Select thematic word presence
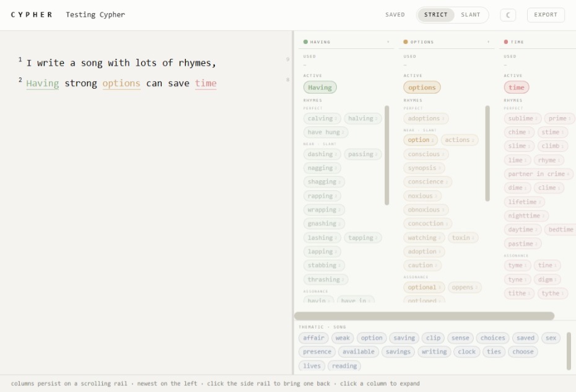576x392 pixels. pyautogui.click(x=317, y=352)
